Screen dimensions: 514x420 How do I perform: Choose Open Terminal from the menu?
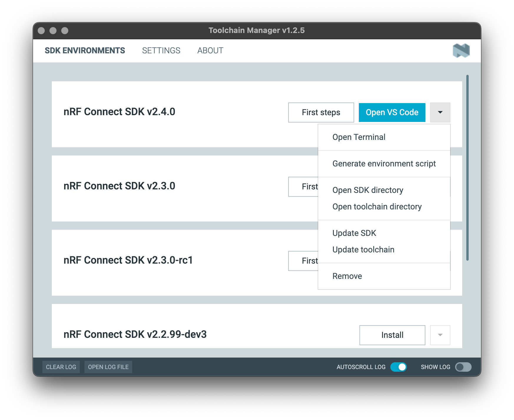(359, 137)
